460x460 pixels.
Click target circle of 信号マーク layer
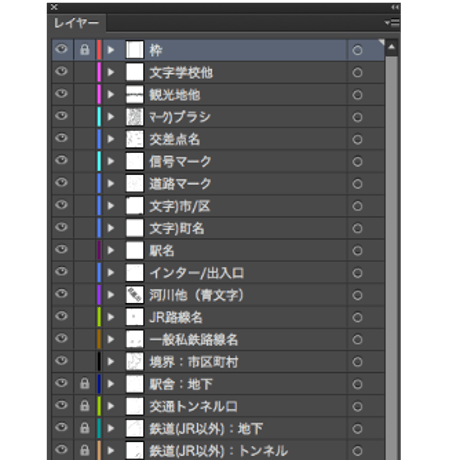[357, 162]
